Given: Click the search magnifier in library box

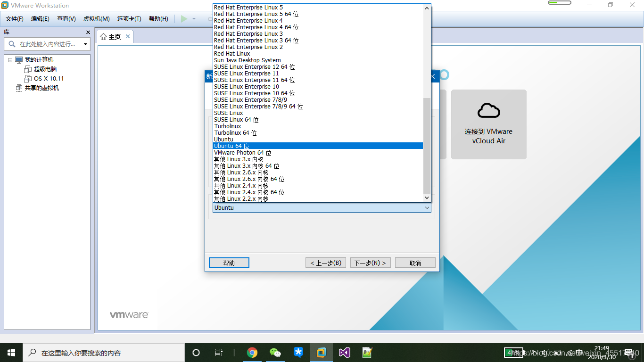Looking at the screenshot, I should [12, 44].
